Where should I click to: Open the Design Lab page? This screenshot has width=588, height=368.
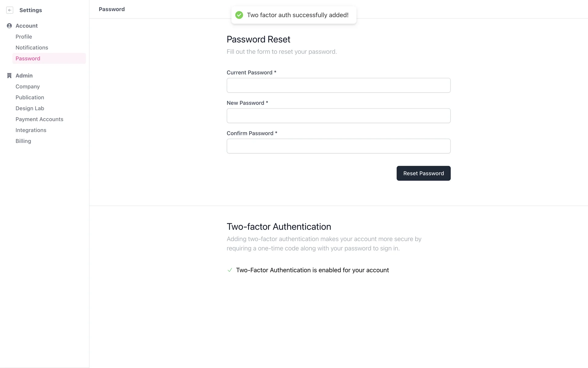tap(30, 108)
